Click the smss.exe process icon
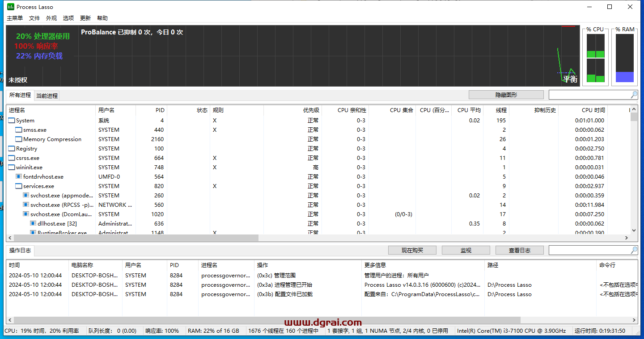 19,130
